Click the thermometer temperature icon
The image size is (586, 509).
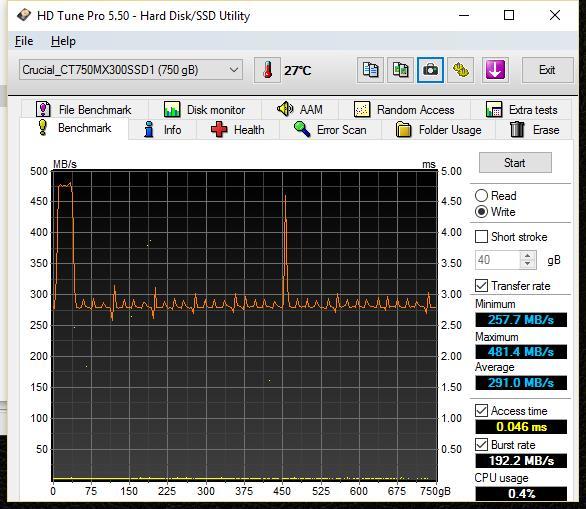pos(267,70)
